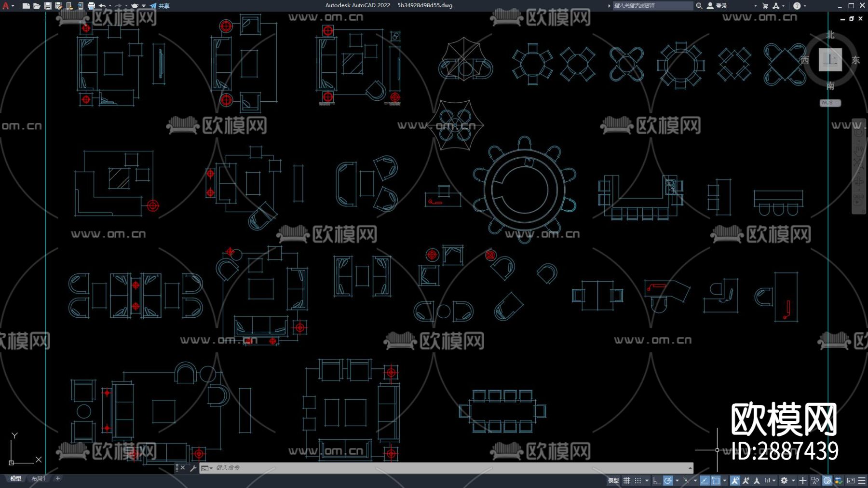Select the Object Snap icon in status bar

[x=715, y=481]
